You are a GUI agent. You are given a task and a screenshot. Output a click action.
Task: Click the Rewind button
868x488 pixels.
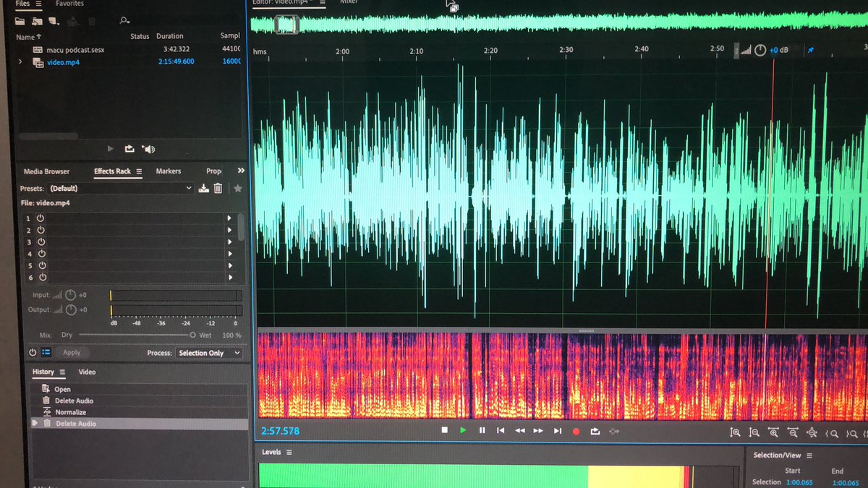(519, 430)
